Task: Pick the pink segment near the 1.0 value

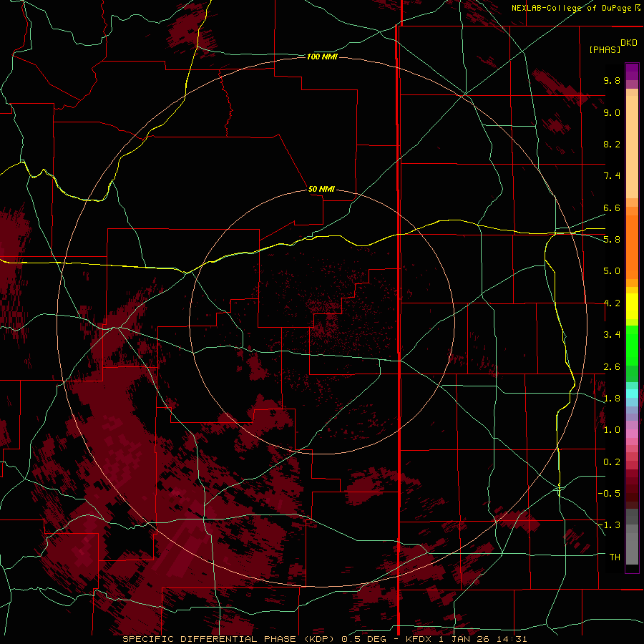Action: (632, 434)
